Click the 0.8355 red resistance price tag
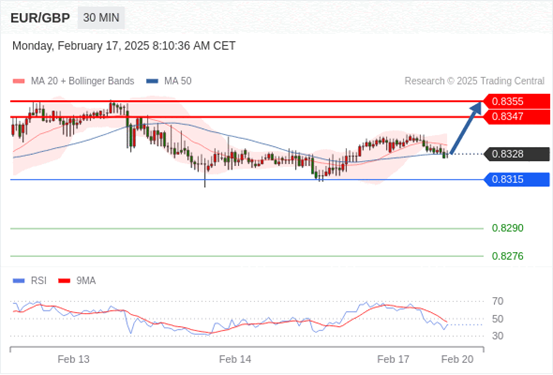 (517, 102)
